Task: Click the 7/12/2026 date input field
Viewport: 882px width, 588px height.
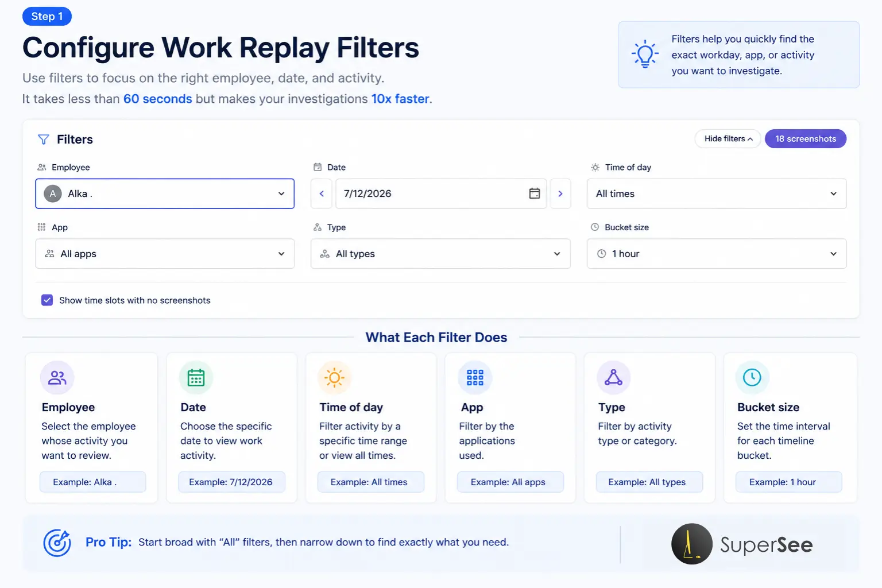Action: tap(441, 194)
